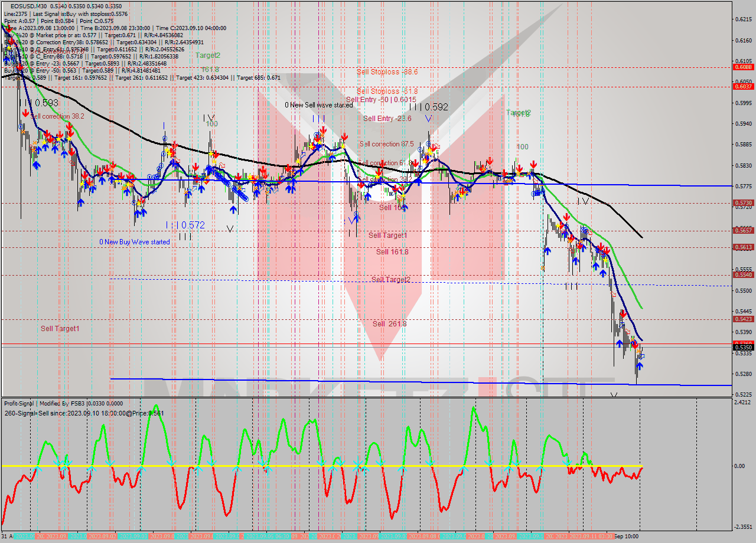Click the Sep 10:00 marker on the time axis
The height and width of the screenshot is (543, 756).
[x=627, y=535]
